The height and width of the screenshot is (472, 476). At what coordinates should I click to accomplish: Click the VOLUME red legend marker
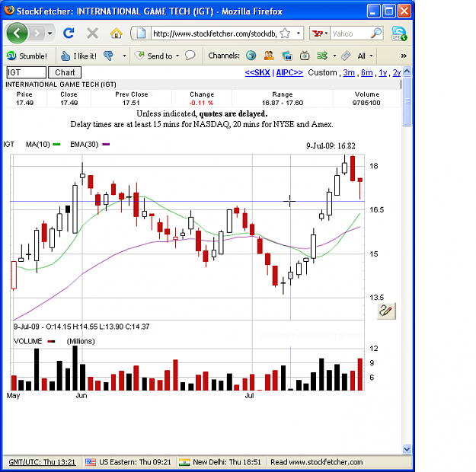(51, 342)
